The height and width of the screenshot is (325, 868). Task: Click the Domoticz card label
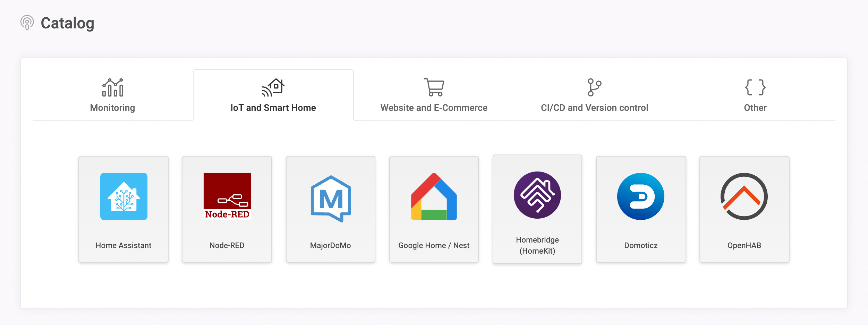tap(640, 245)
